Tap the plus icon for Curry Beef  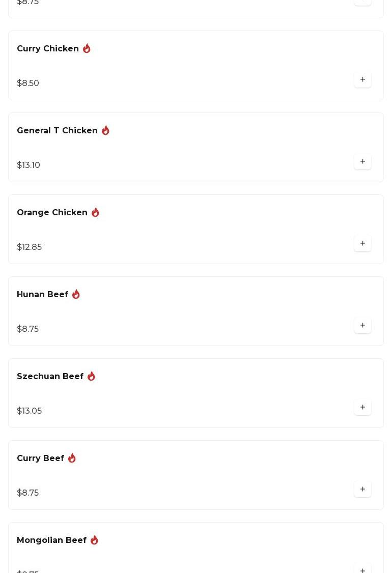tap(362, 490)
